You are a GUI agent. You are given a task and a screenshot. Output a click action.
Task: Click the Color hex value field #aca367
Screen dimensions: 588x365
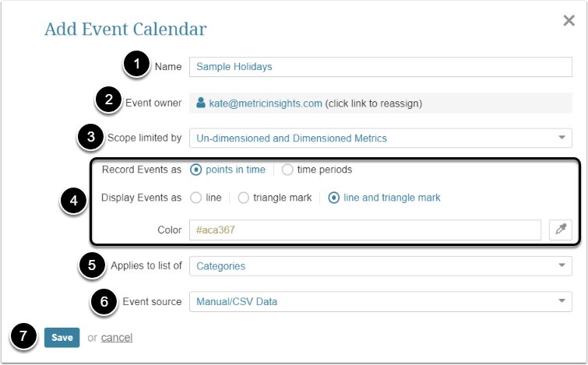(x=364, y=230)
